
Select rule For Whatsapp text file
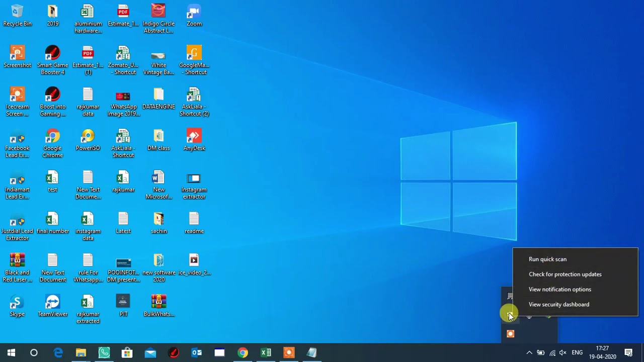(x=88, y=268)
